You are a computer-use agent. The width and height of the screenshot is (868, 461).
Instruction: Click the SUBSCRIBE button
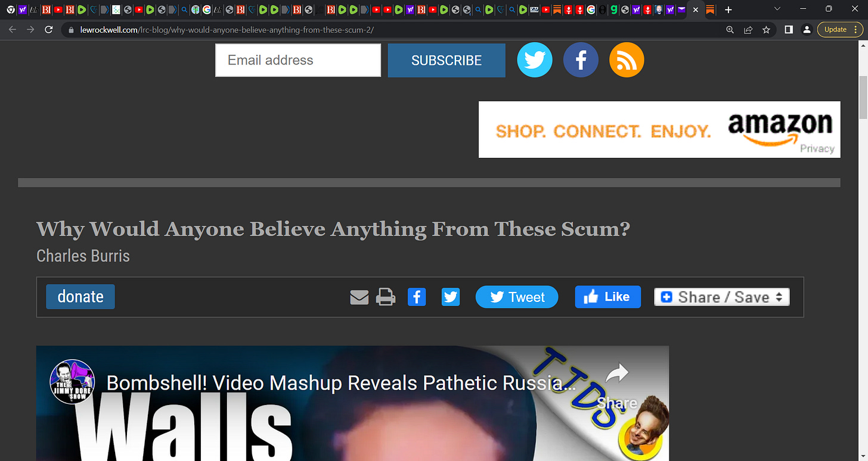click(x=447, y=60)
